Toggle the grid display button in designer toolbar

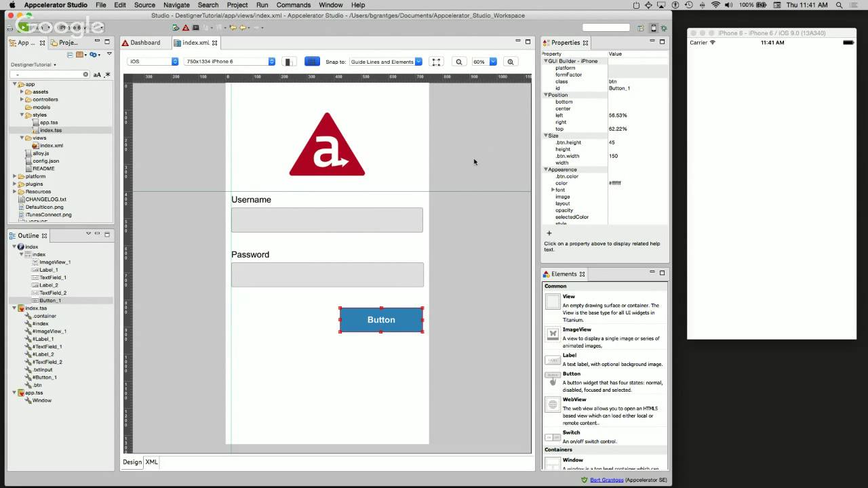tap(312, 62)
